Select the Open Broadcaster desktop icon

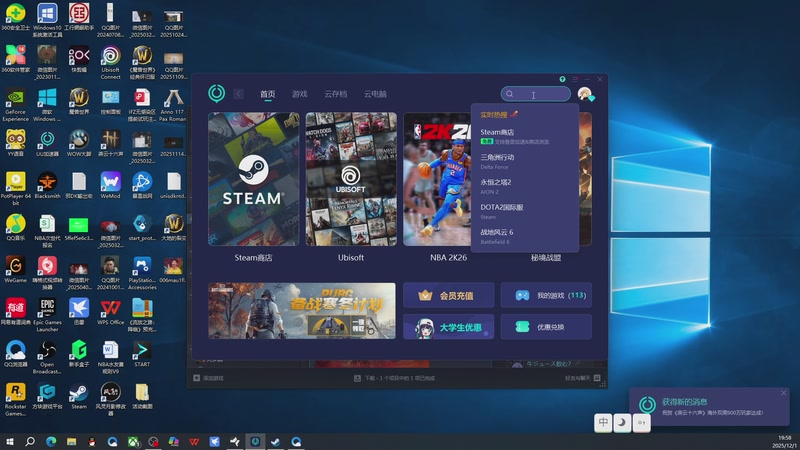pos(47,358)
